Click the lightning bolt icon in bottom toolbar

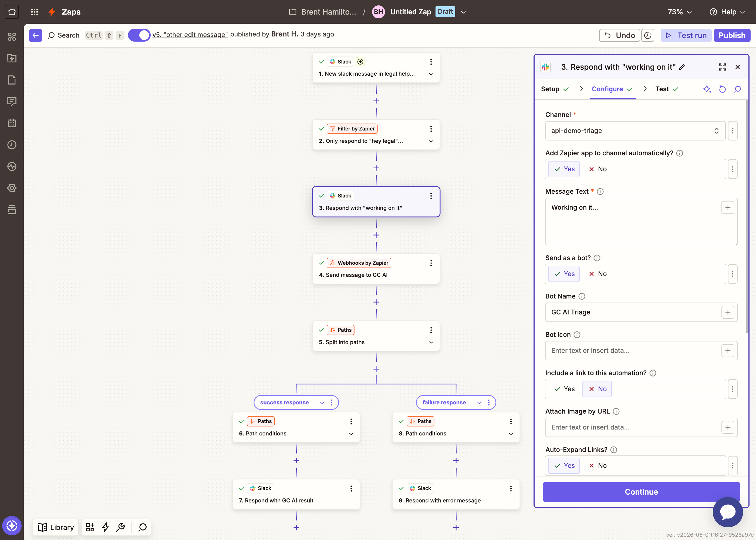[105, 527]
